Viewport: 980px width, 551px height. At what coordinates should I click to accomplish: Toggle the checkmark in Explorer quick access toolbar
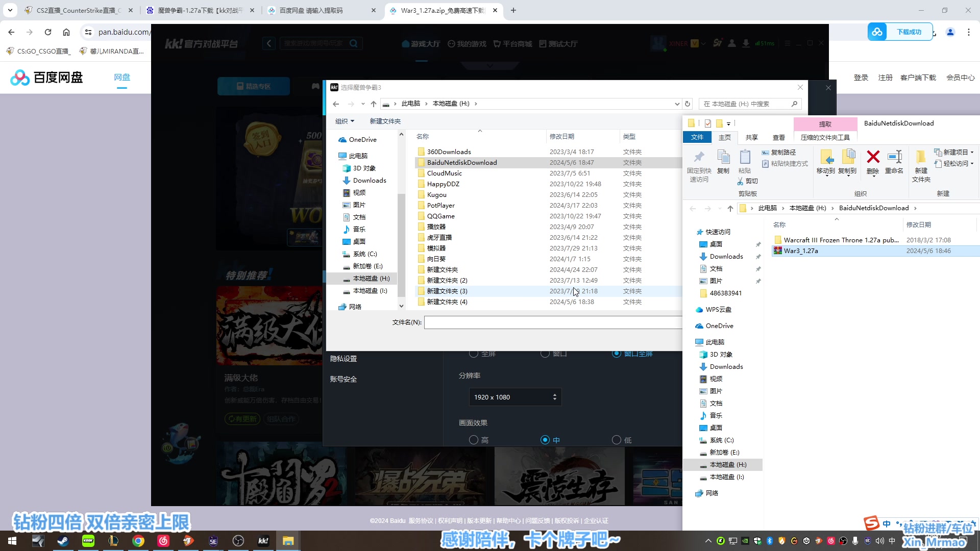pyautogui.click(x=708, y=123)
